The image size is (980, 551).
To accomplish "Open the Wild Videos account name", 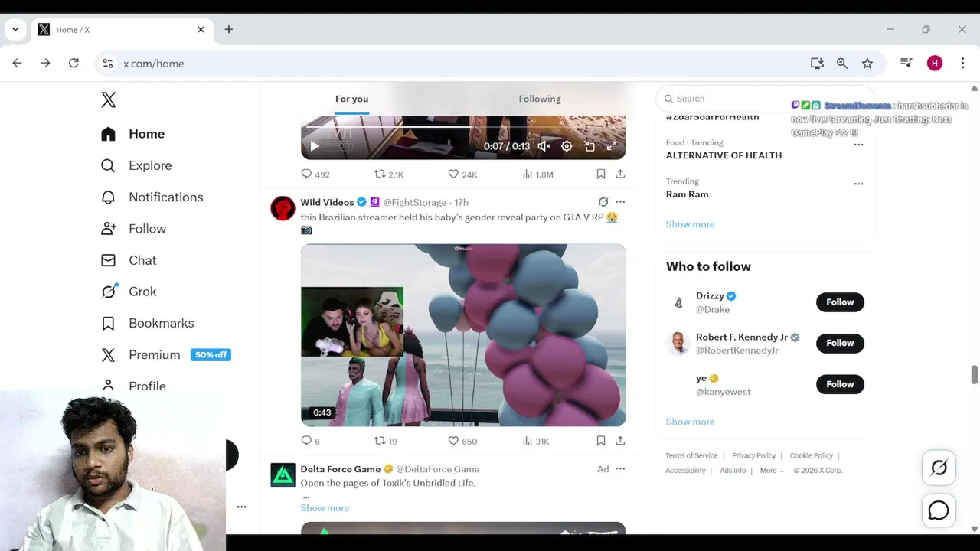I will pyautogui.click(x=327, y=202).
